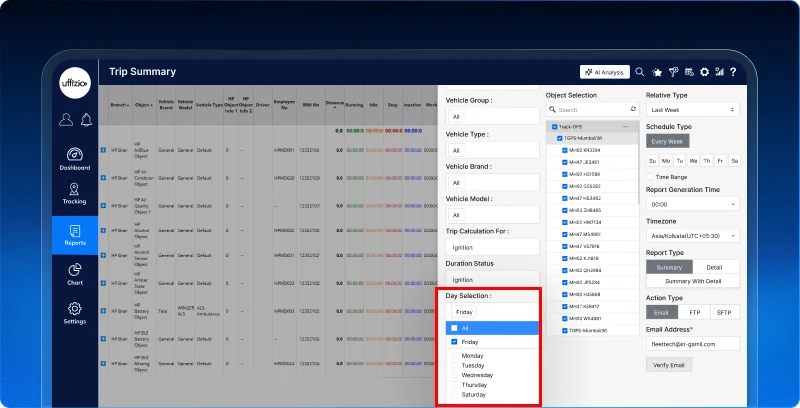This screenshot has width=800, height=408.
Task: Open the Duration Status dropdown
Action: (492, 280)
